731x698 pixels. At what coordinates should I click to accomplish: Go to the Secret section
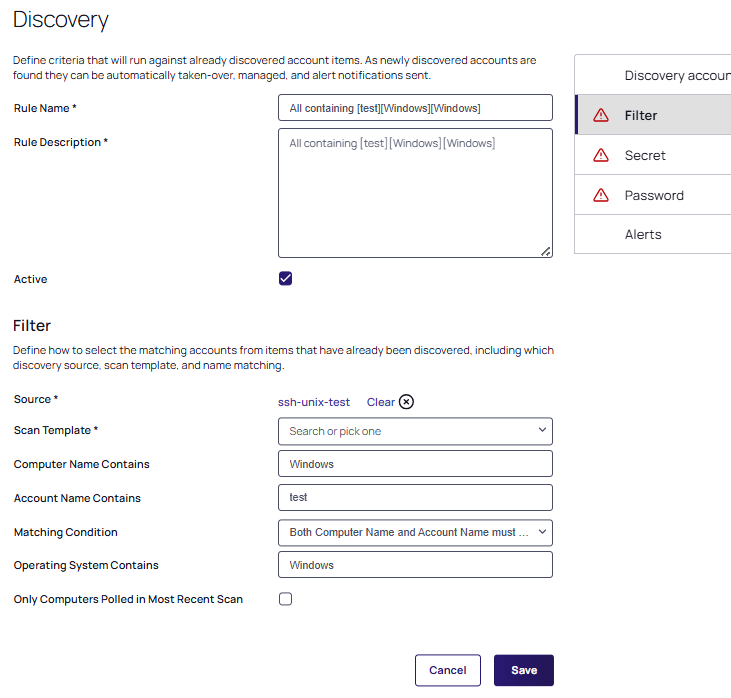[x=645, y=155]
